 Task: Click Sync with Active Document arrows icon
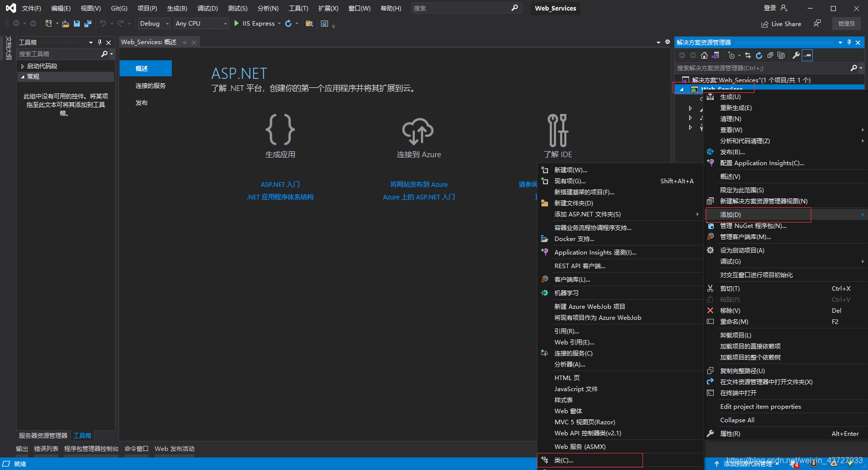[748, 55]
